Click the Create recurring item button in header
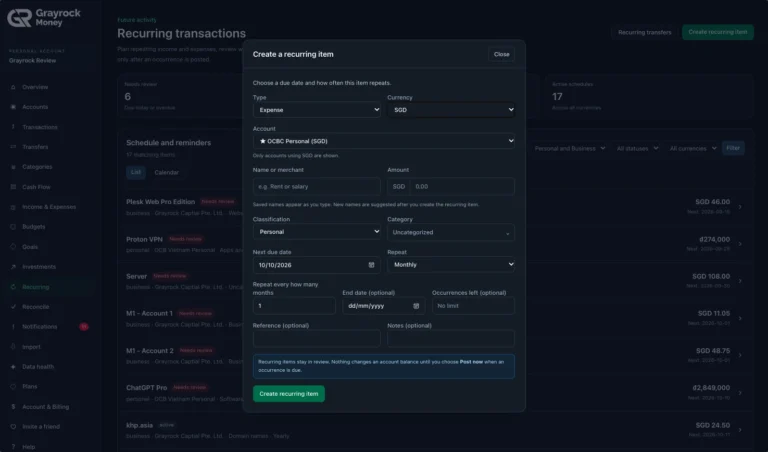 (718, 32)
